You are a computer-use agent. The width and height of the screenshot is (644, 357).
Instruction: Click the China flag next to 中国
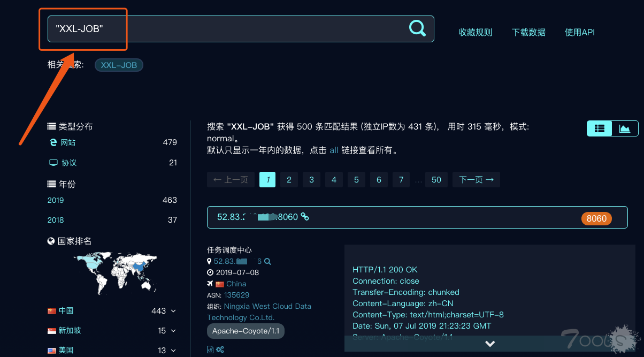[52, 311]
